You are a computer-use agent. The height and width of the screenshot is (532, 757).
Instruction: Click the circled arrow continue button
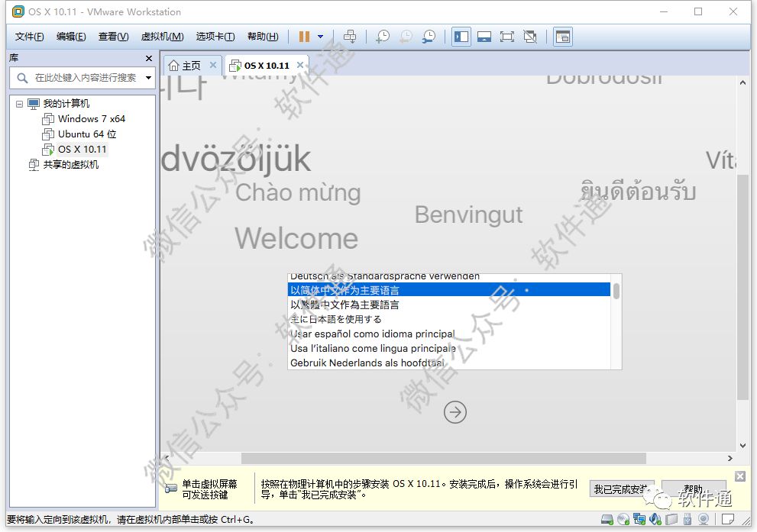[455, 412]
